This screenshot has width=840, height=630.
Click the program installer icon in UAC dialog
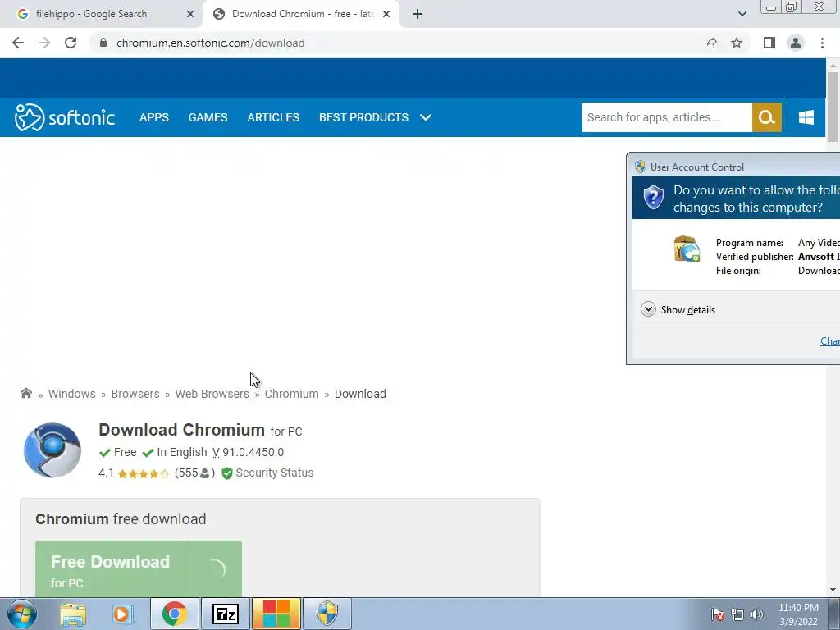tap(687, 249)
